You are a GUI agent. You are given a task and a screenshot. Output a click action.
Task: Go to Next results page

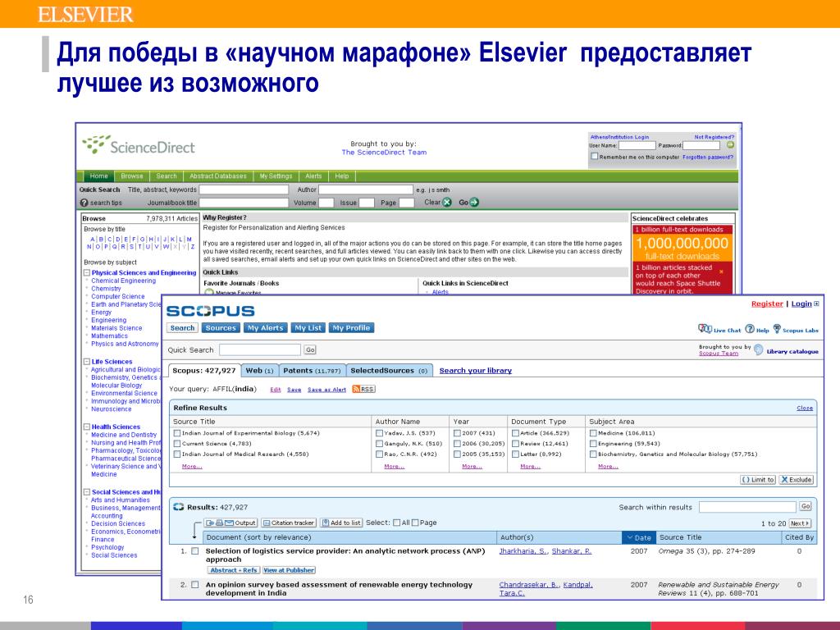800,523
